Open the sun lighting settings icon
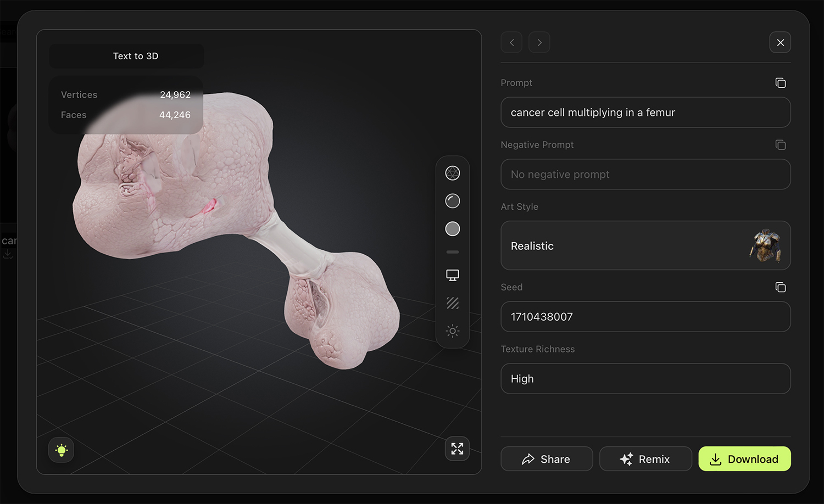Screen dimensions: 824x504 (452, 331)
